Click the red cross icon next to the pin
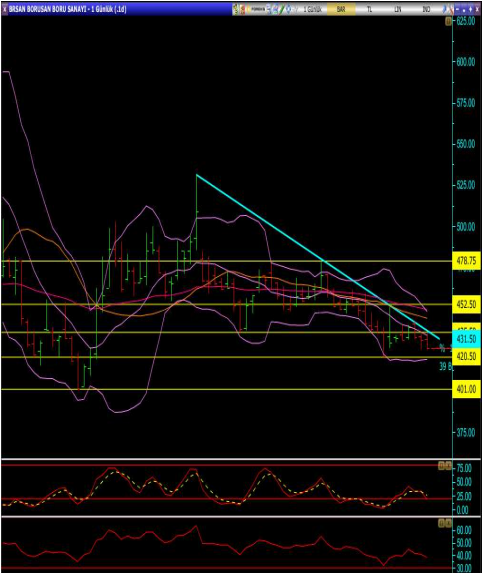 (451, 9)
